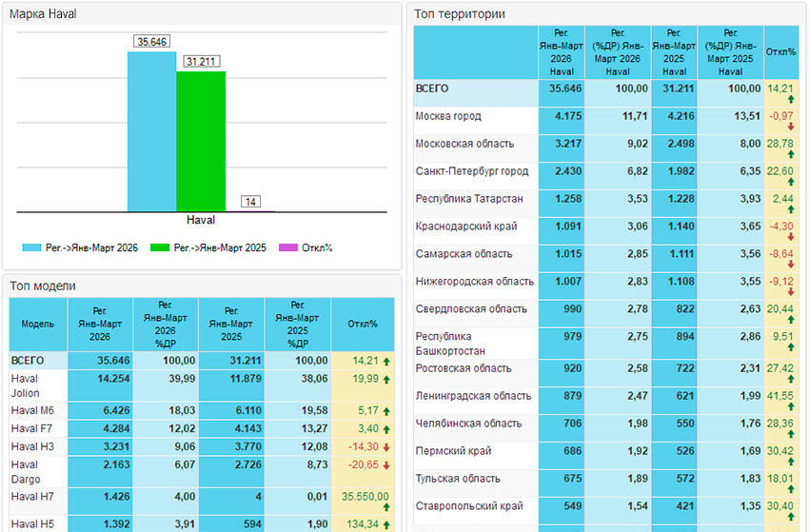The width and height of the screenshot is (809, 532).
Task: Click the green up arrow beside Haval Jolion 19,99
Action: [385, 379]
